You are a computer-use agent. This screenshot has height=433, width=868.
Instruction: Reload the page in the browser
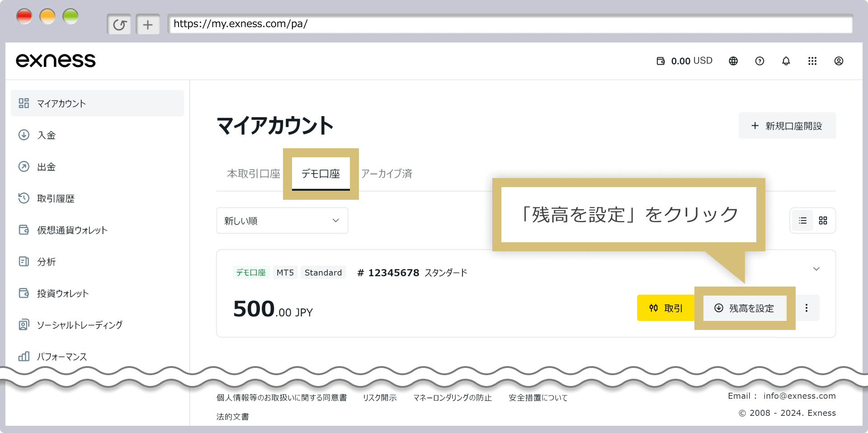(x=119, y=24)
